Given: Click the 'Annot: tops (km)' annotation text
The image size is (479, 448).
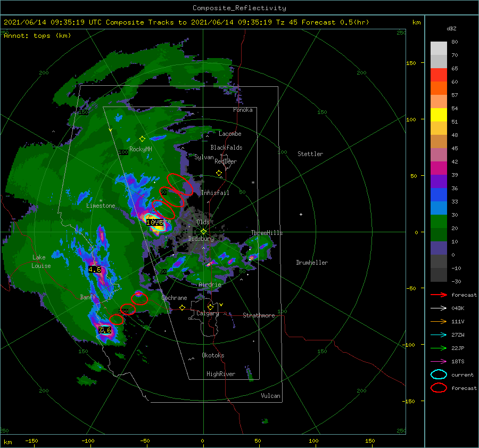Looking at the screenshot, I should 37,36.
